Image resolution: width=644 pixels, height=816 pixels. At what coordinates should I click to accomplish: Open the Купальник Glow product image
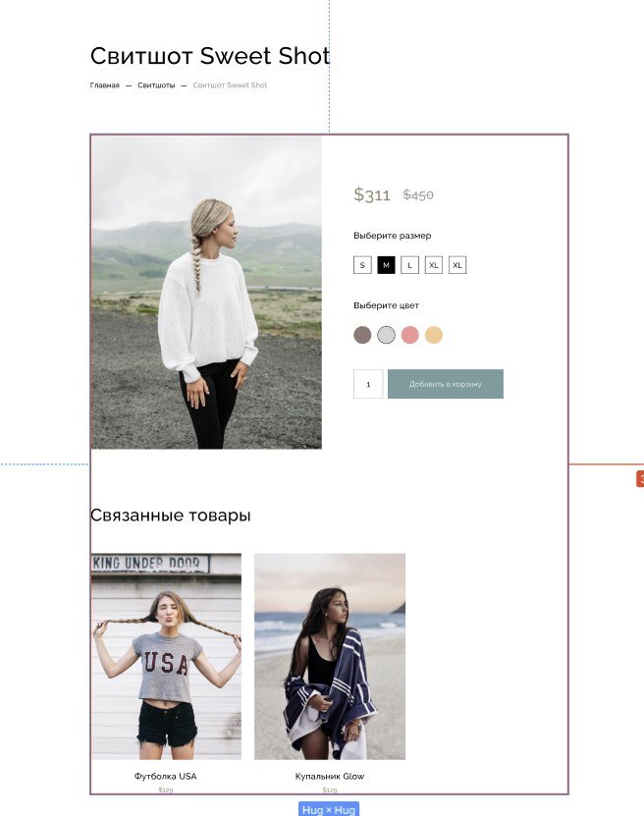(330, 656)
